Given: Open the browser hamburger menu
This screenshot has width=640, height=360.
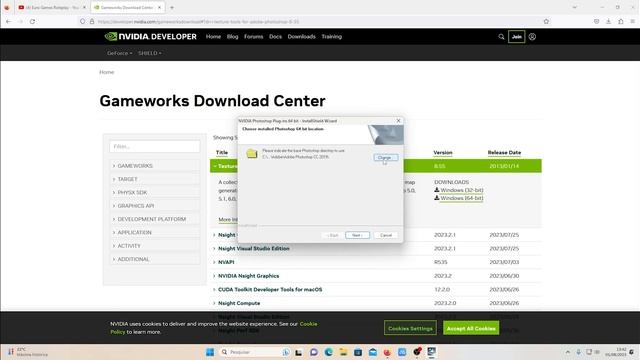Looking at the screenshot, I should click(632, 21).
